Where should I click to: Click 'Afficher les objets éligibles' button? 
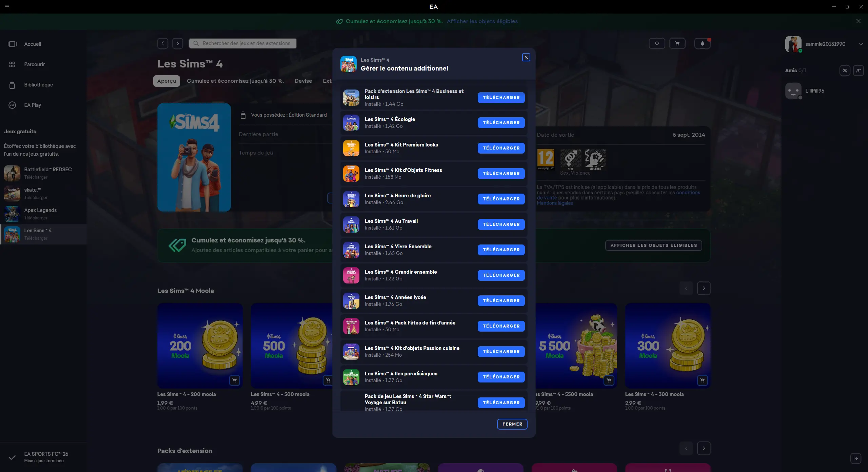(654, 245)
